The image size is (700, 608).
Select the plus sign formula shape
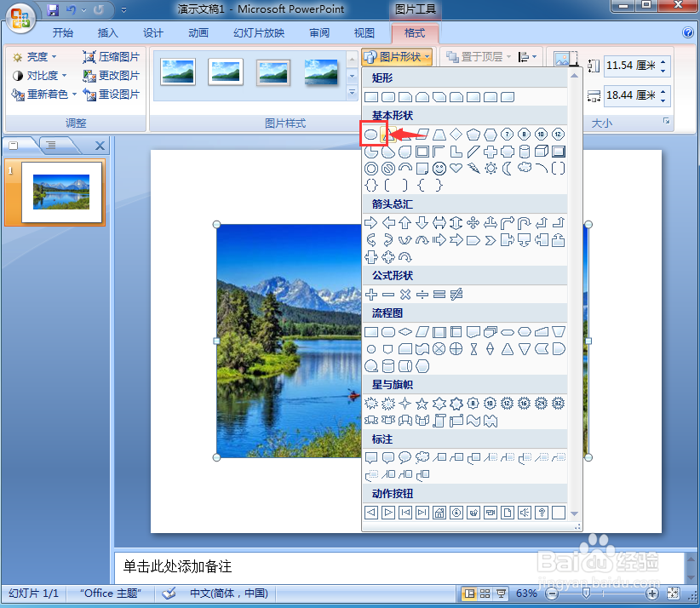370,294
